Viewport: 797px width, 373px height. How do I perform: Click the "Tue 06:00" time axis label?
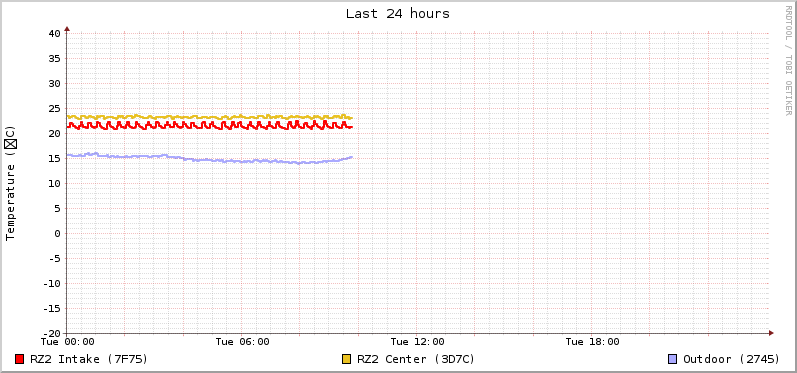[x=242, y=342]
